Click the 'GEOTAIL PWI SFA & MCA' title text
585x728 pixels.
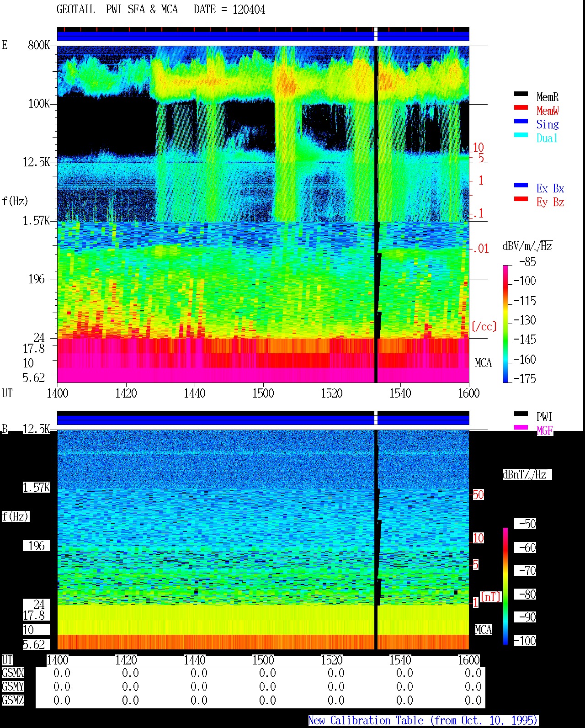tap(117, 10)
